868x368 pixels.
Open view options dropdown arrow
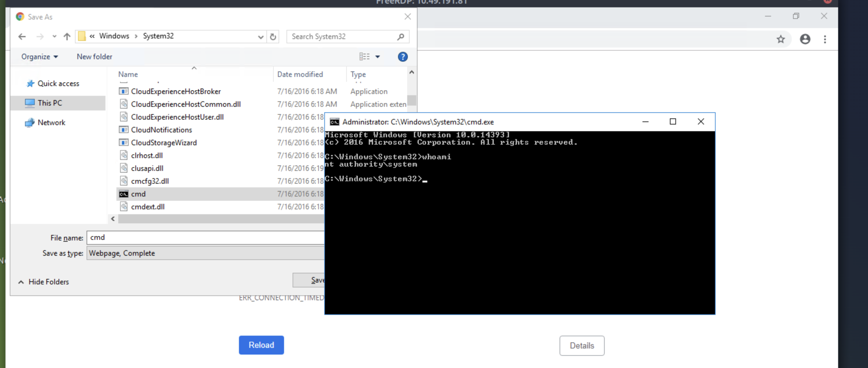pyautogui.click(x=377, y=57)
